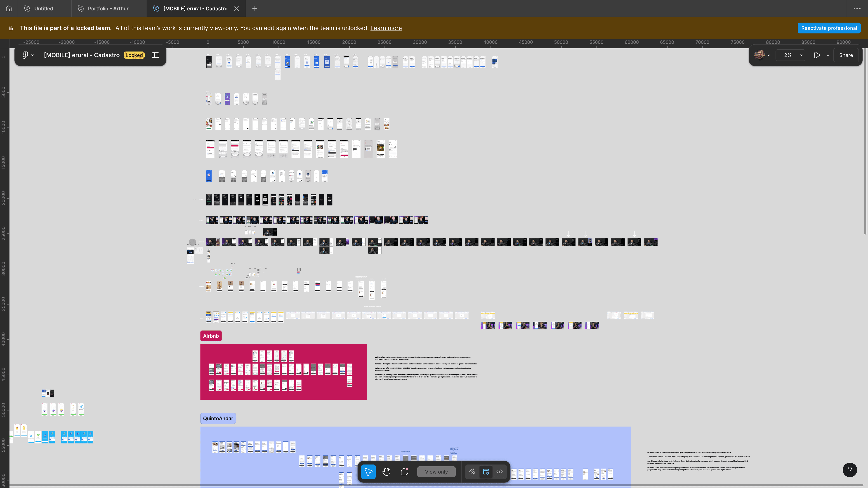
Task: Open the help question mark button
Action: click(849, 470)
